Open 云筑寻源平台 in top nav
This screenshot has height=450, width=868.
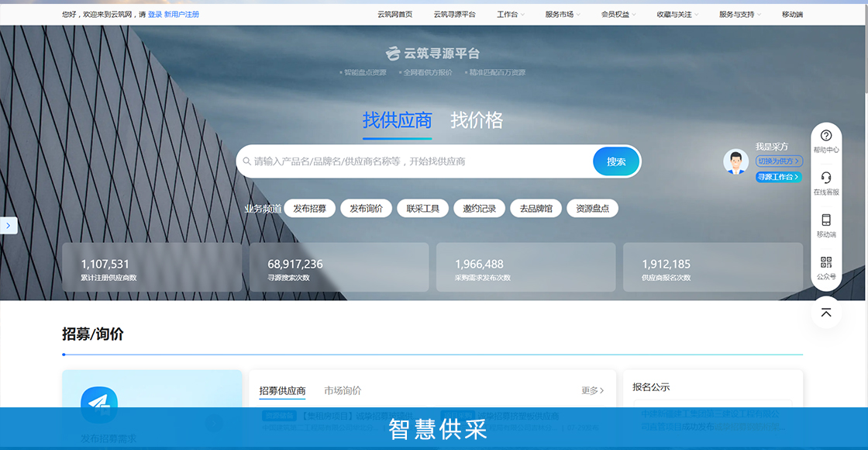tap(454, 15)
